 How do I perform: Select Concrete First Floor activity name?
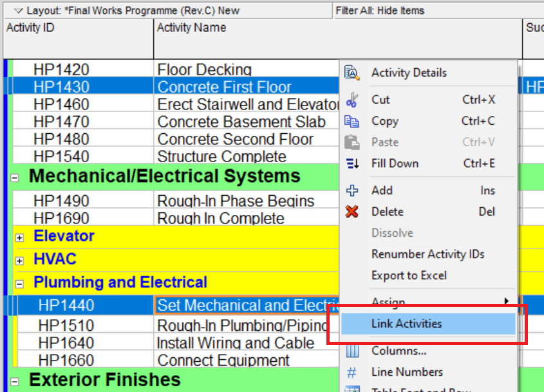coord(224,87)
